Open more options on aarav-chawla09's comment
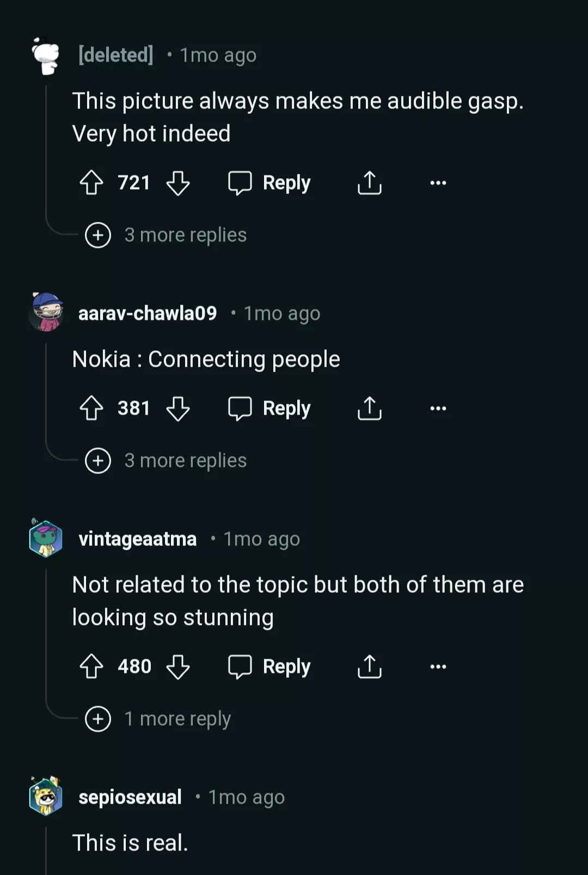 point(438,408)
